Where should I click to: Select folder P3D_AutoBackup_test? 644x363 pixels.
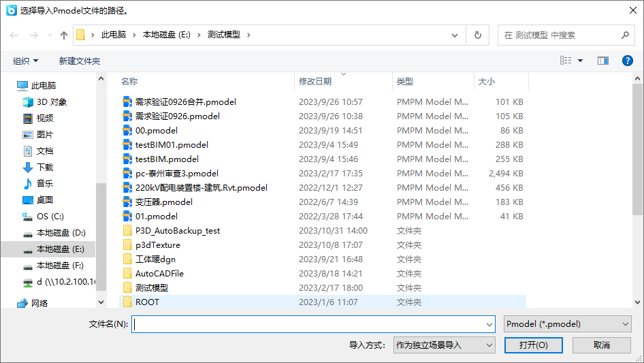(x=178, y=231)
